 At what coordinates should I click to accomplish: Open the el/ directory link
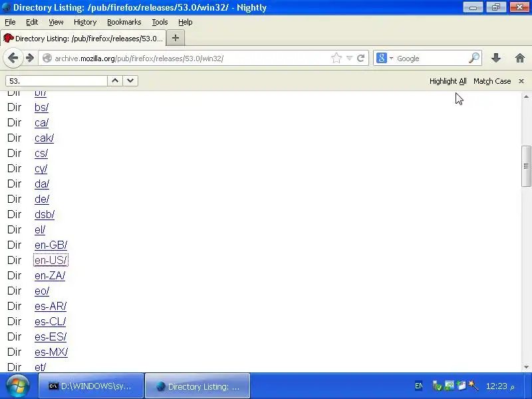40,229
